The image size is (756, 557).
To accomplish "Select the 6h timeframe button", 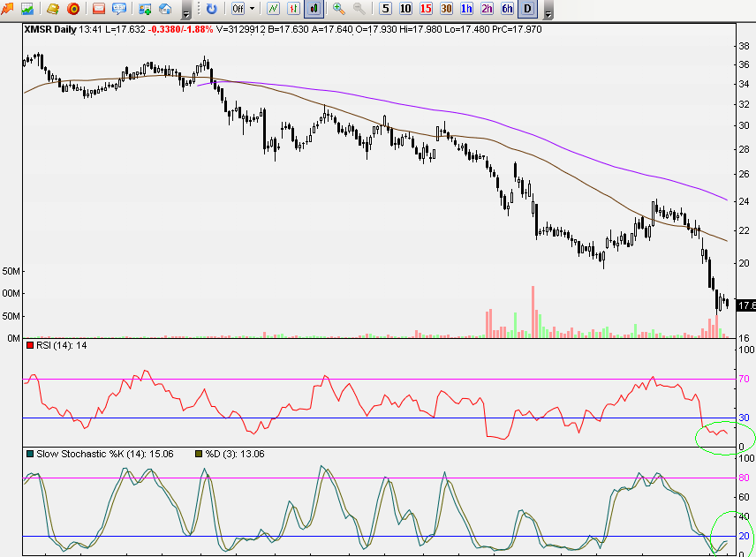I will point(507,9).
